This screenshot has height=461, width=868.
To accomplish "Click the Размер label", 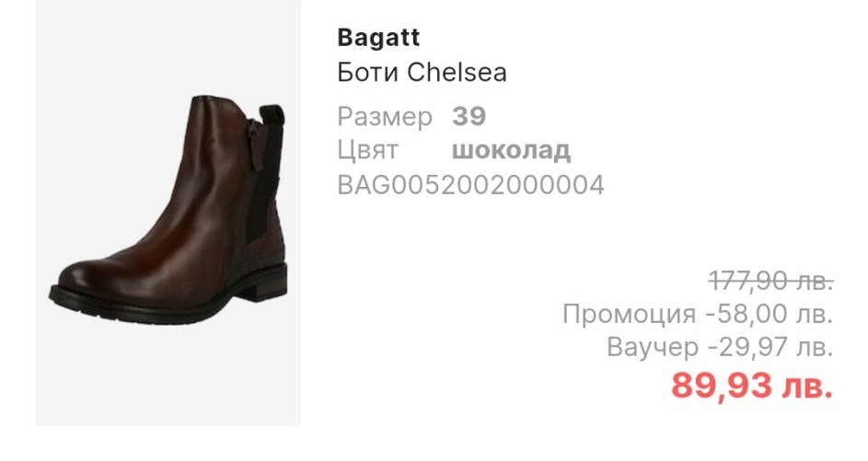I will pos(385,117).
